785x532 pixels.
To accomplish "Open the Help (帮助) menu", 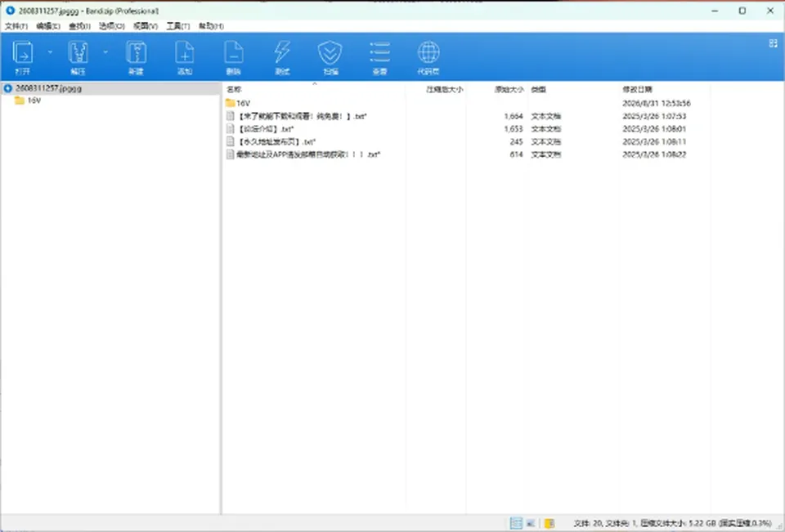I will point(211,26).
